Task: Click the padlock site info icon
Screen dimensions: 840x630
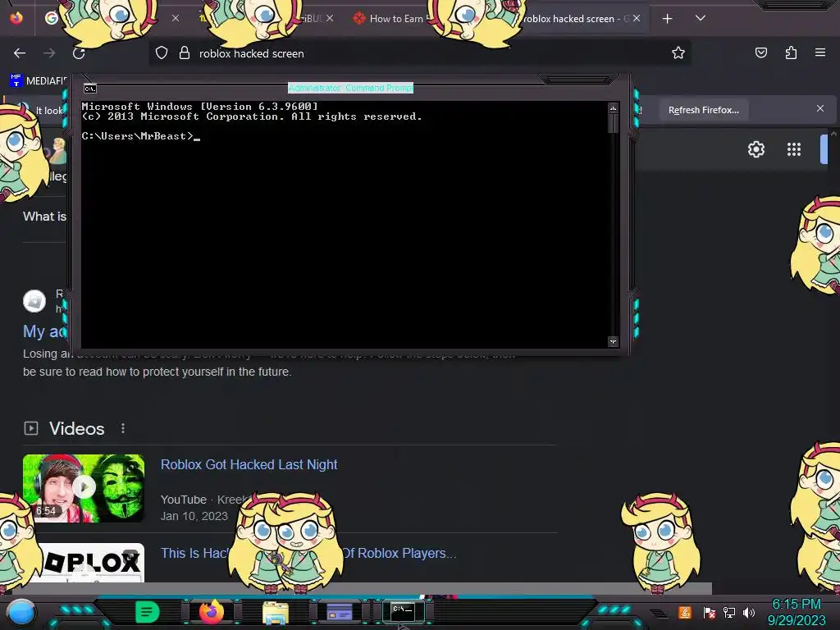Action: [185, 53]
